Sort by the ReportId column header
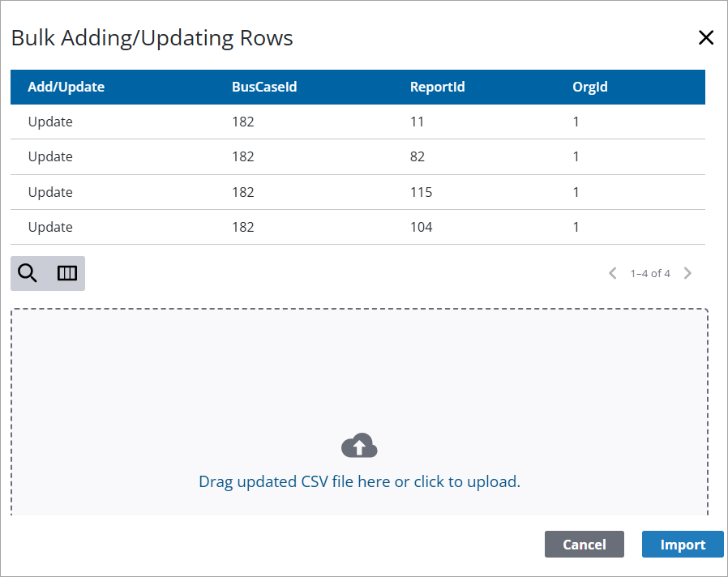The image size is (728, 577). pyautogui.click(x=438, y=87)
